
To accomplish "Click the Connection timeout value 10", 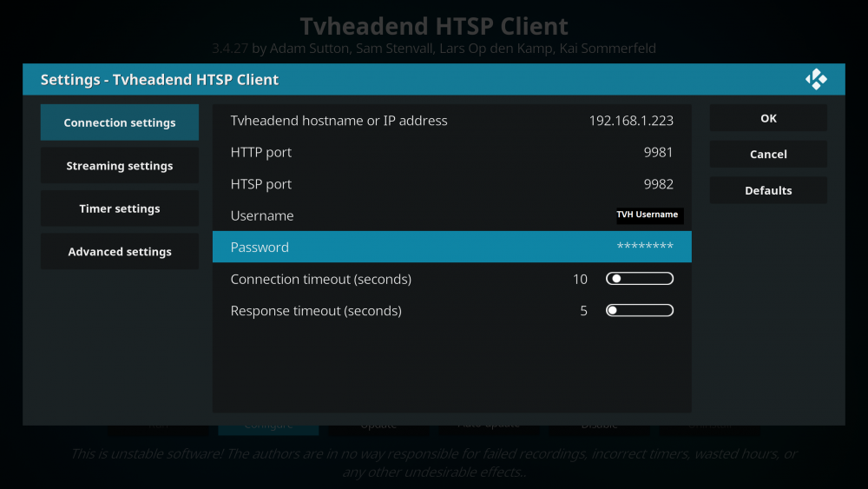I will (580, 279).
